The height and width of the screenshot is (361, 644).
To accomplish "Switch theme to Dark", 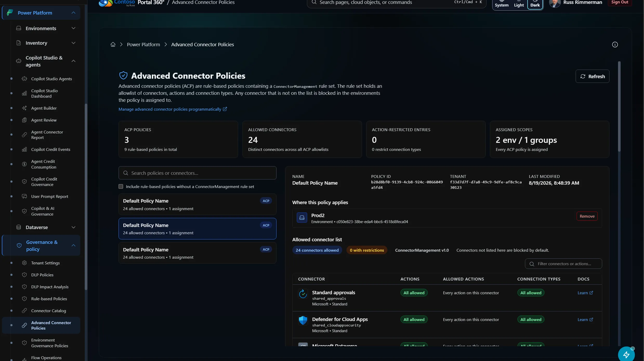I will point(535,4).
